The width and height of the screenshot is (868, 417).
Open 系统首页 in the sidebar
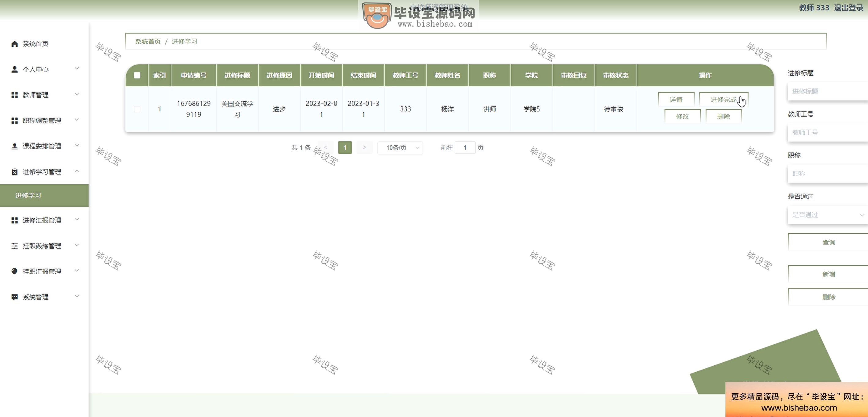coord(44,44)
